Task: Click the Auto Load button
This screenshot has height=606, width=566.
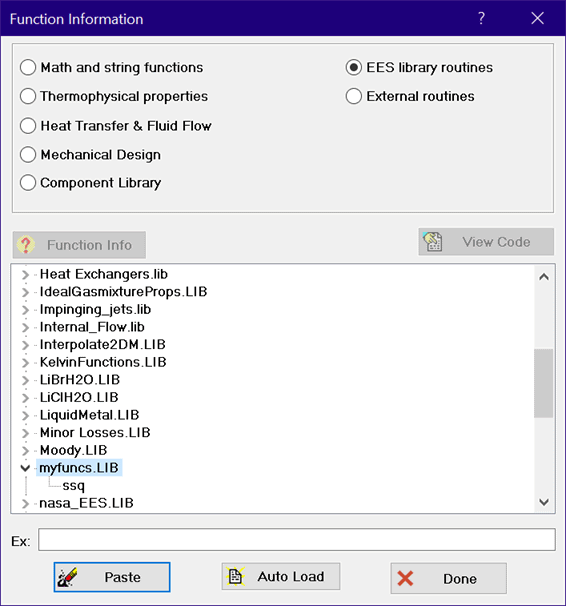Action: point(281,576)
